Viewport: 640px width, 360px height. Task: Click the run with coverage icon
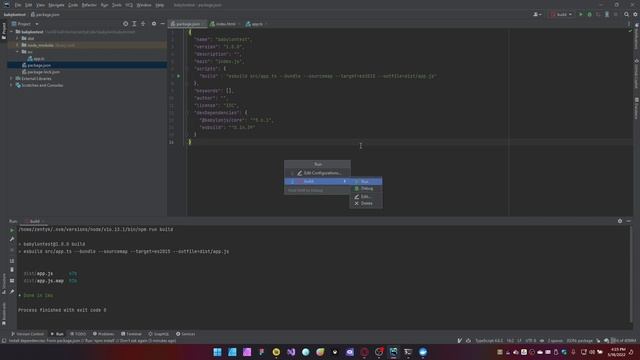(x=598, y=14)
